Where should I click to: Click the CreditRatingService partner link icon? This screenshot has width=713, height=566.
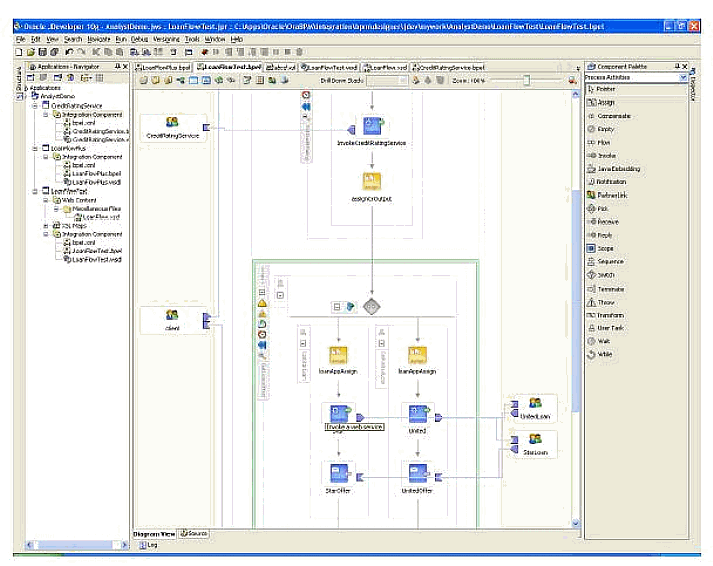(173, 123)
